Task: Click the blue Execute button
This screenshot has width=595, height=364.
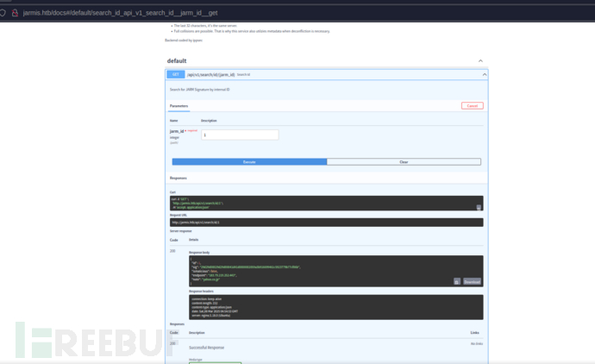Action: click(249, 162)
